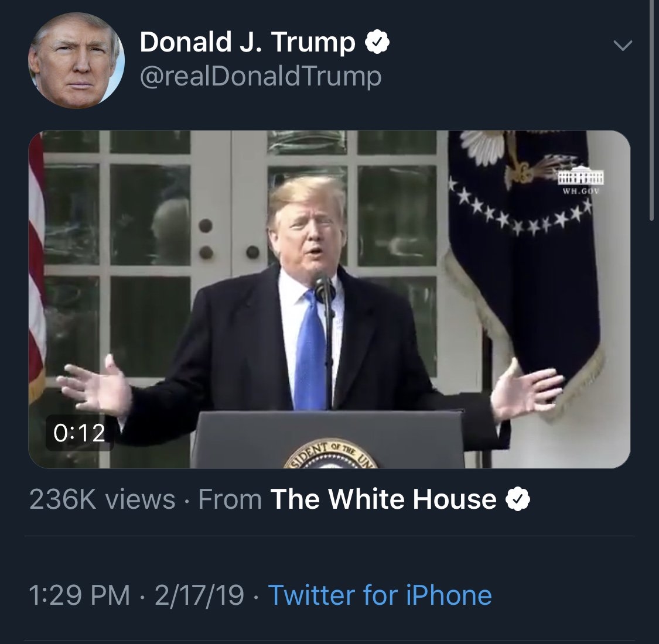The width and height of the screenshot is (659, 644).
Task: Click the verified badge beside Donald J. Trump
Action: point(378,42)
